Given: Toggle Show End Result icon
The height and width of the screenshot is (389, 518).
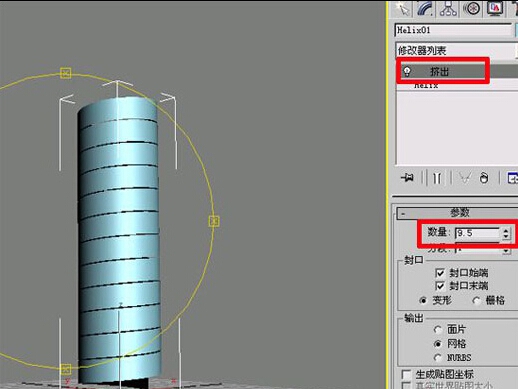Looking at the screenshot, I should pyautogui.click(x=437, y=178).
